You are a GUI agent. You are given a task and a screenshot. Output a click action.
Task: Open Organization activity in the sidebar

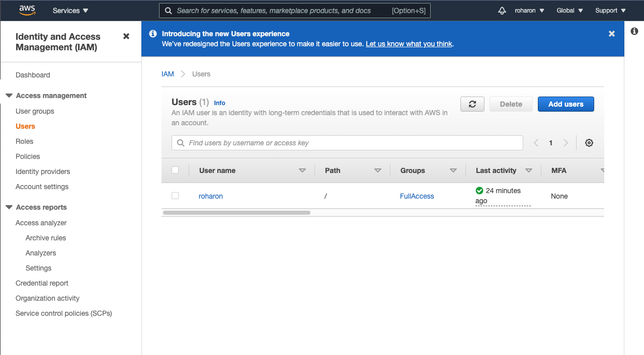pyautogui.click(x=47, y=298)
